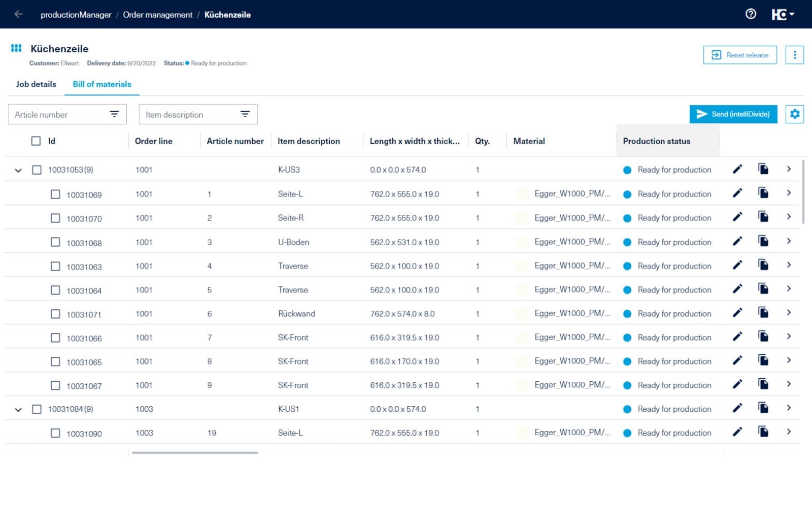Check the box for 10031084(9)
The image size is (812, 528).
tap(37, 409)
